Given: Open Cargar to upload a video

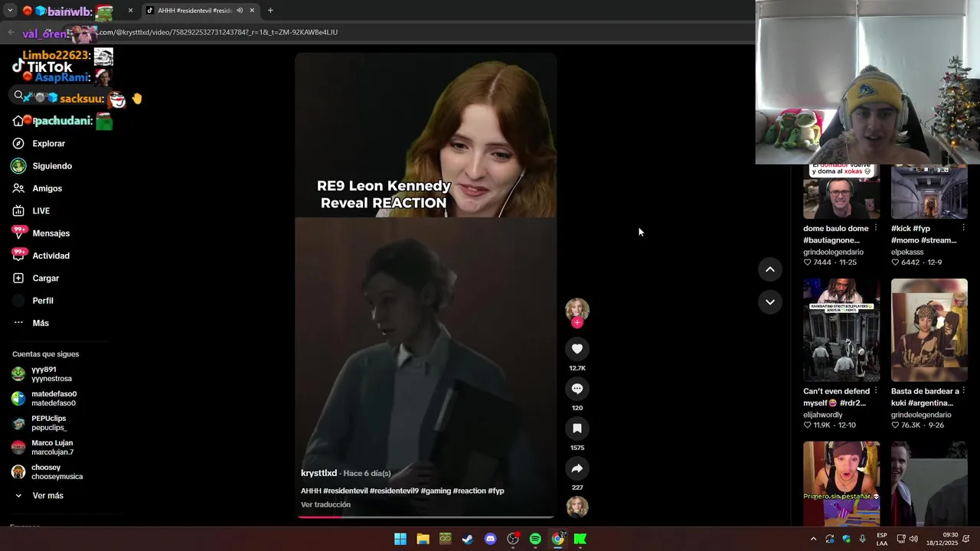Looking at the screenshot, I should (x=45, y=279).
